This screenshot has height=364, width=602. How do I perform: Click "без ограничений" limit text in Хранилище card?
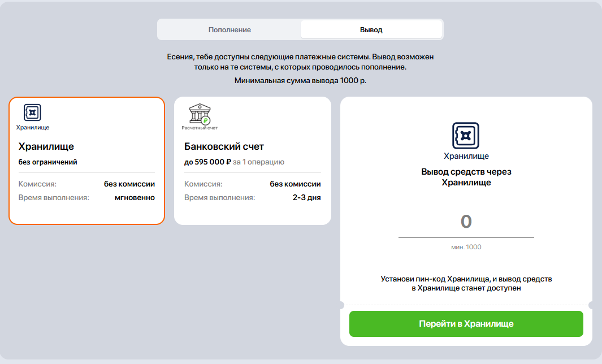coord(48,162)
